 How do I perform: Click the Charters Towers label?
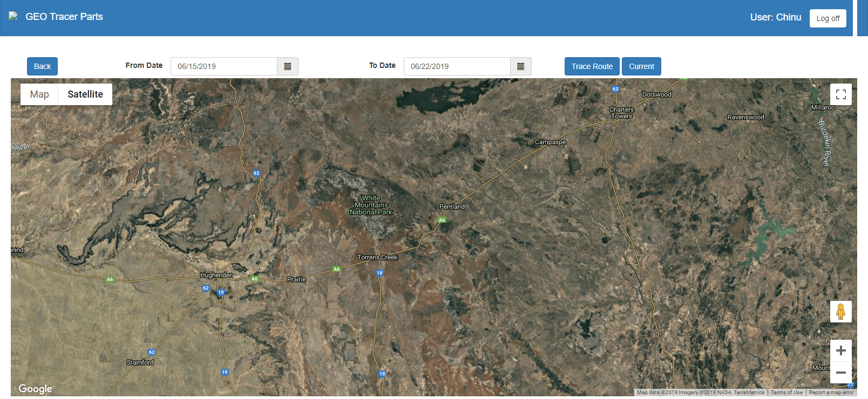(622, 113)
